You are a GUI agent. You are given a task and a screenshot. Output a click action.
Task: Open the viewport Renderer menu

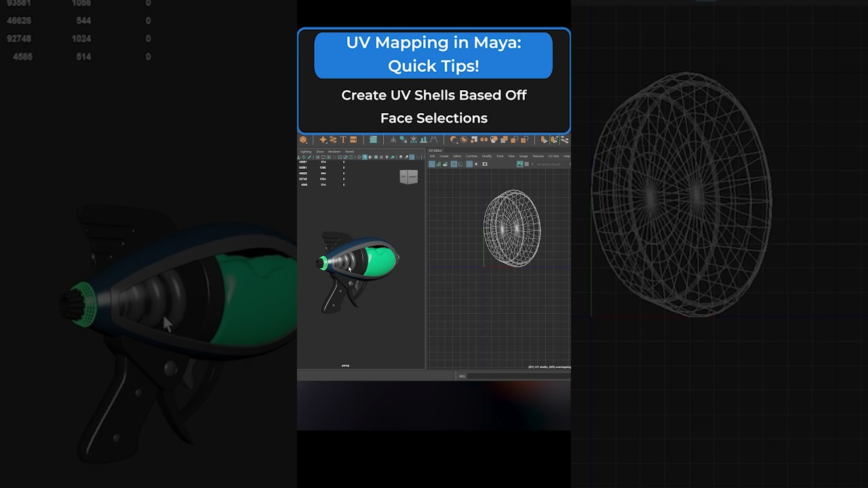[x=334, y=152]
